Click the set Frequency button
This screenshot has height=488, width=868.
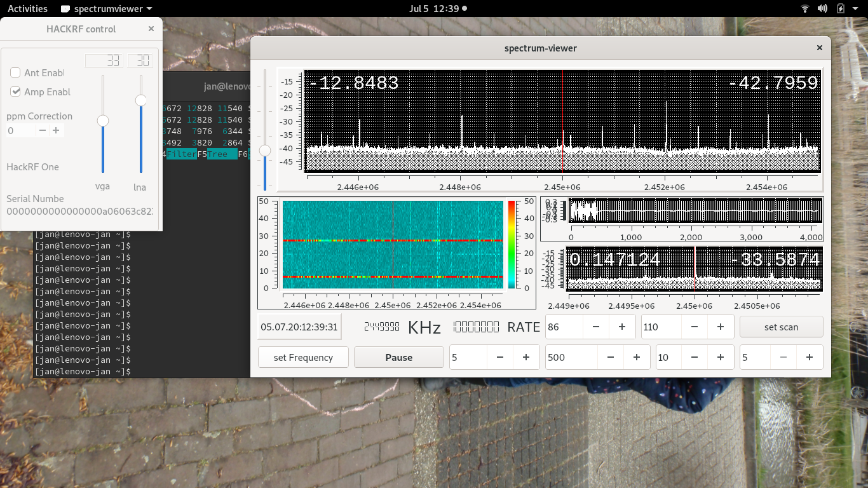[304, 357]
